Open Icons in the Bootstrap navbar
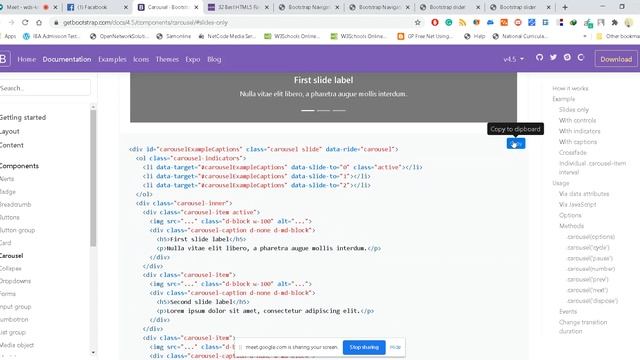The height and width of the screenshot is (360, 640). [141, 59]
